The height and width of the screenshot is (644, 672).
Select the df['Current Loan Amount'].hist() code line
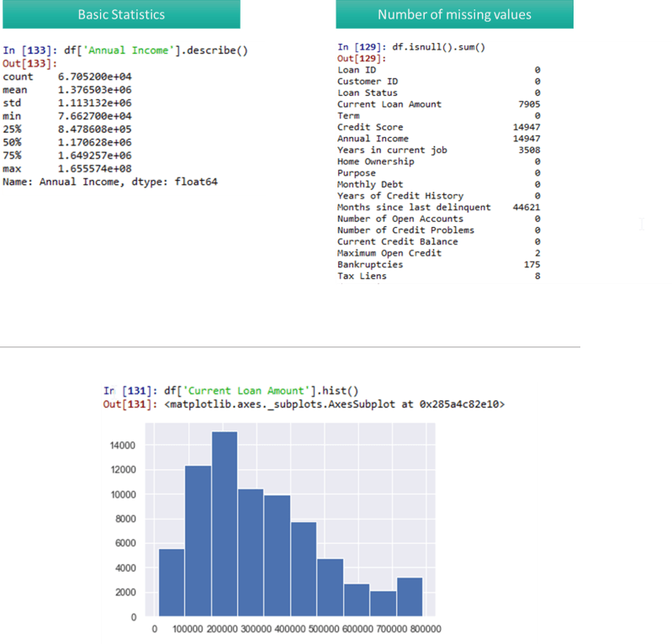230,391
